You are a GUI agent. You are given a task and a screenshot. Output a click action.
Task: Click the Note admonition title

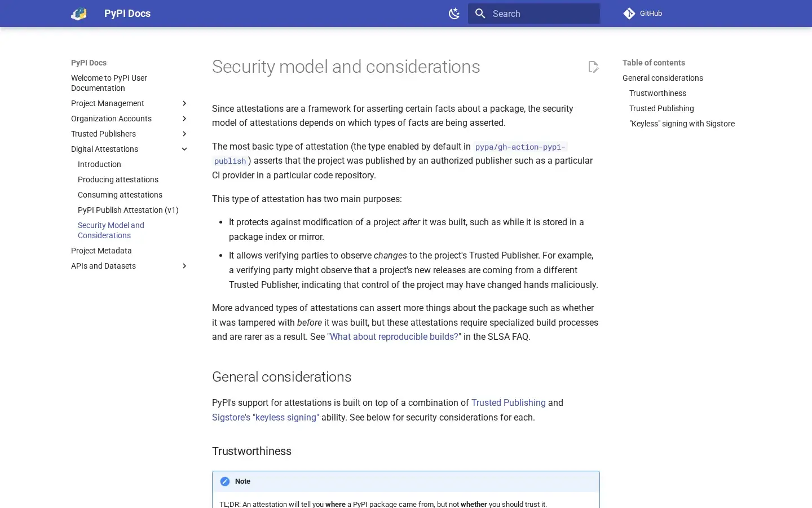click(243, 481)
